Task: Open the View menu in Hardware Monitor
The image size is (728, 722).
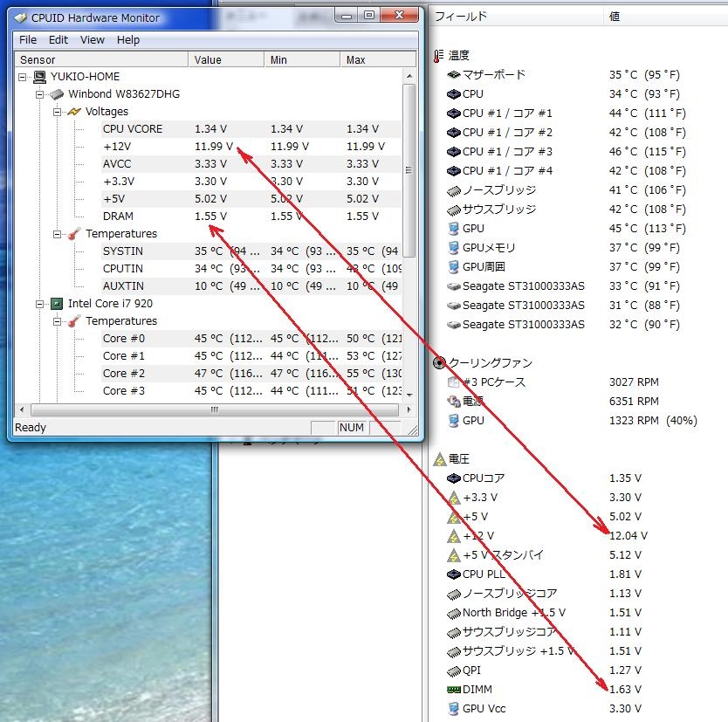Action: click(92, 40)
